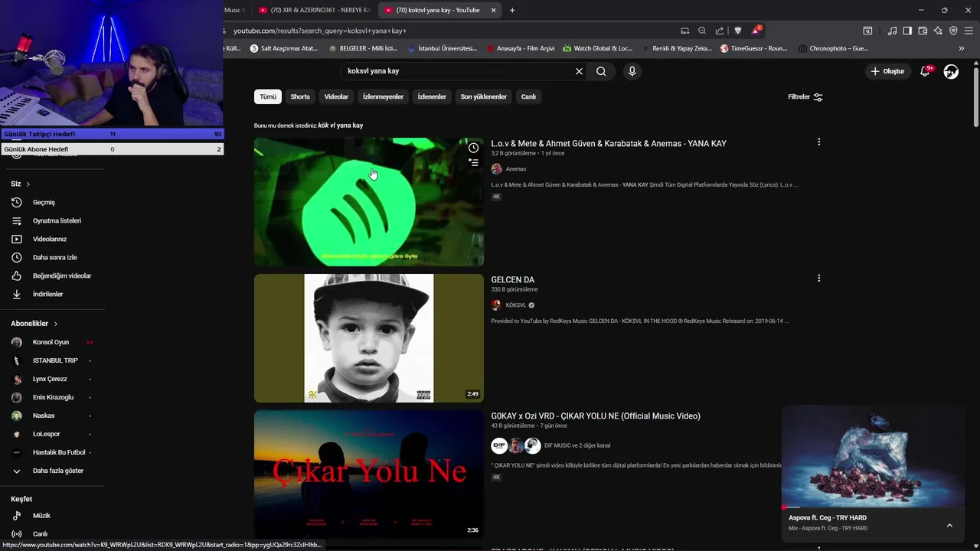This screenshot has height=551, width=980.
Task: Open the tab search icon in toolbar
Action: point(867,31)
